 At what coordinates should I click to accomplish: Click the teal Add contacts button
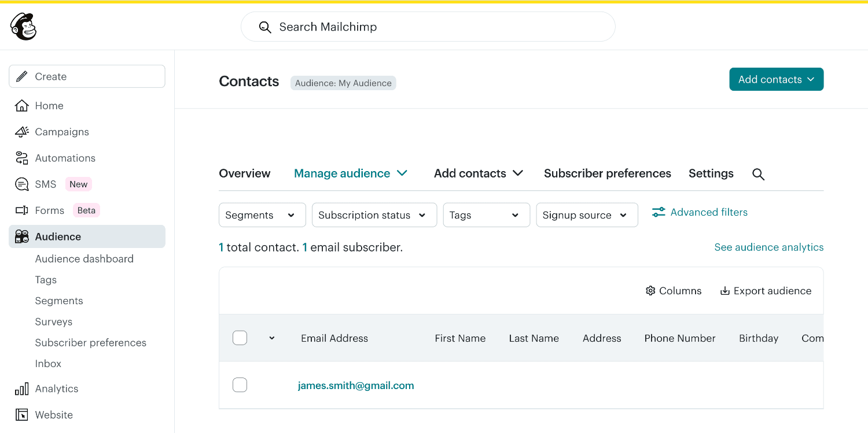point(777,80)
